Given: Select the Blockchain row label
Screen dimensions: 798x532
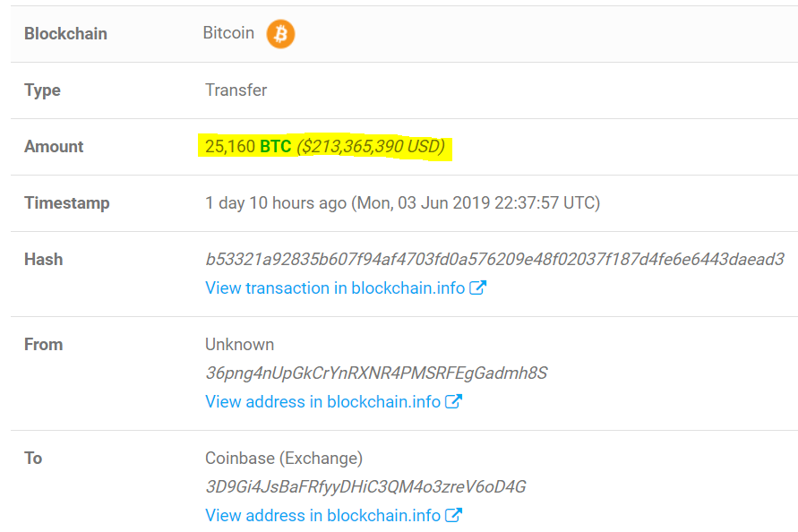Looking at the screenshot, I should [x=65, y=33].
